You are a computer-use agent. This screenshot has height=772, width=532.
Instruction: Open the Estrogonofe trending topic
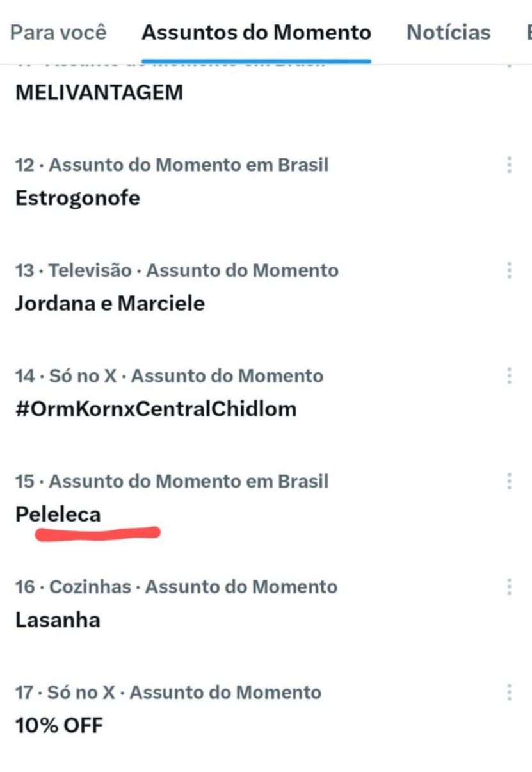point(77,198)
